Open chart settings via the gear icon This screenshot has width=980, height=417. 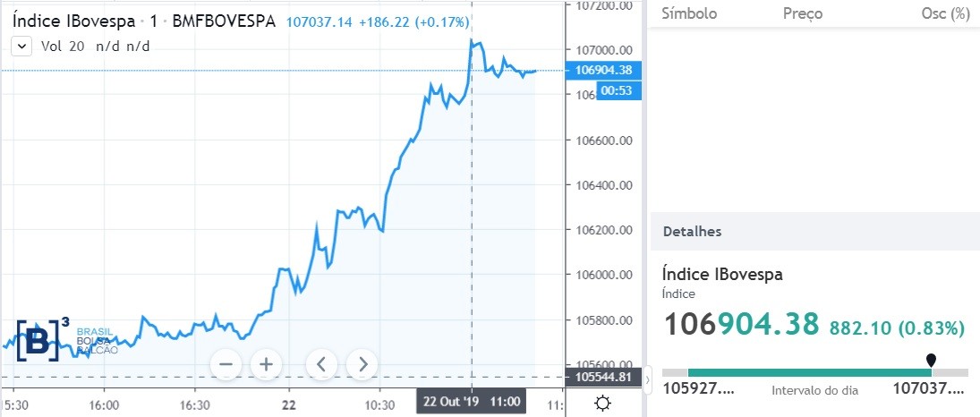[602, 404]
